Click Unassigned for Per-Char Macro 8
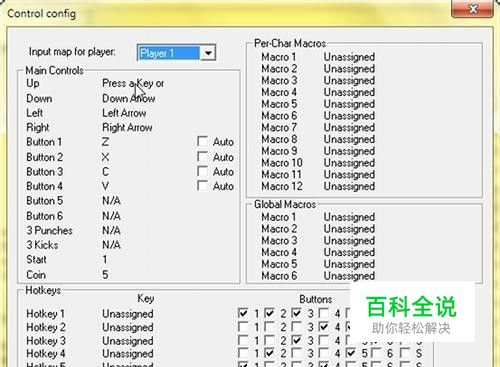This screenshot has width=500, height=367. coord(349,139)
